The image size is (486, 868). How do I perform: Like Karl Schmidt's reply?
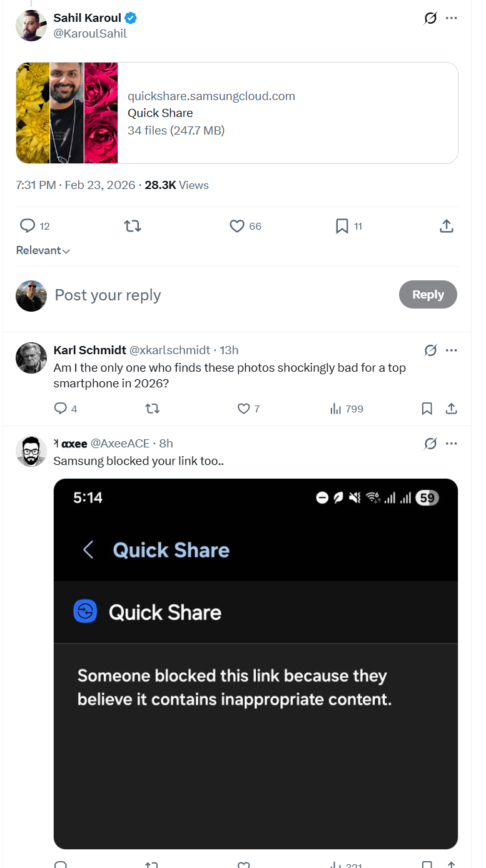[x=243, y=409]
